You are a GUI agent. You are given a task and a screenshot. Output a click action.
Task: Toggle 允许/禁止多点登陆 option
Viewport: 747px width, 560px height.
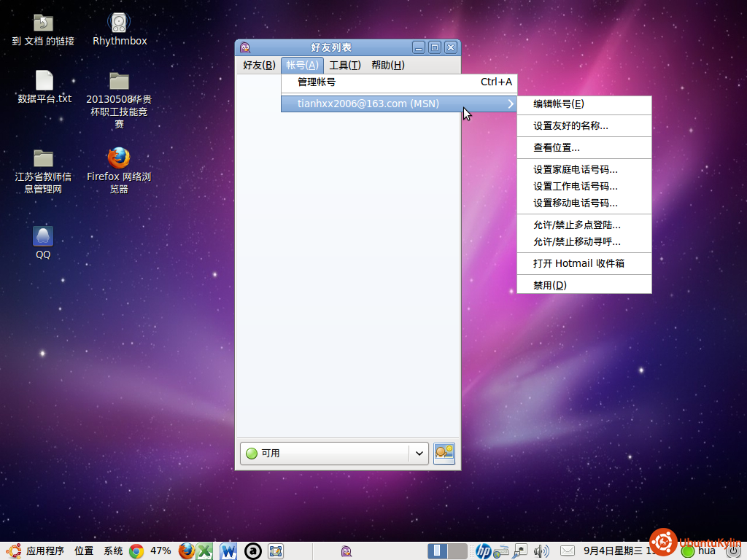pyautogui.click(x=576, y=225)
